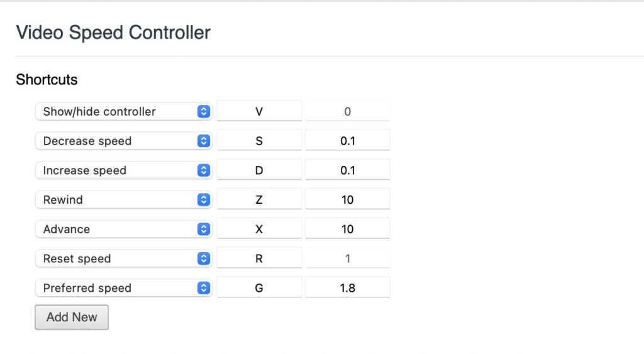The width and height of the screenshot is (644, 354).
Task: Click the Z shortcut key field
Action: pos(259,200)
